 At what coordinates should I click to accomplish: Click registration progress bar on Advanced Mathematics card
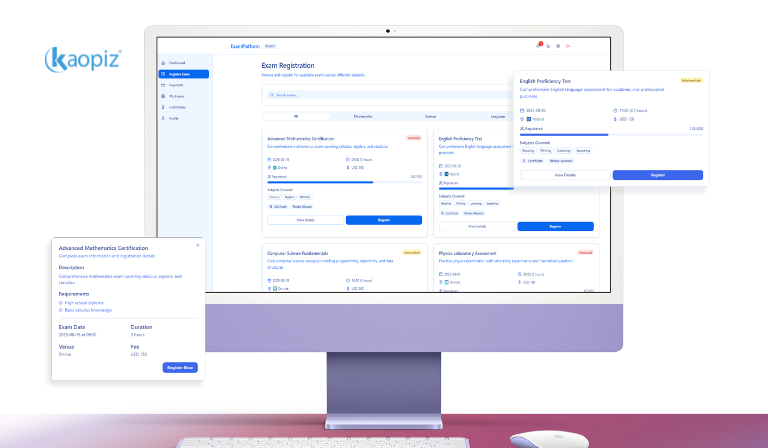point(345,182)
